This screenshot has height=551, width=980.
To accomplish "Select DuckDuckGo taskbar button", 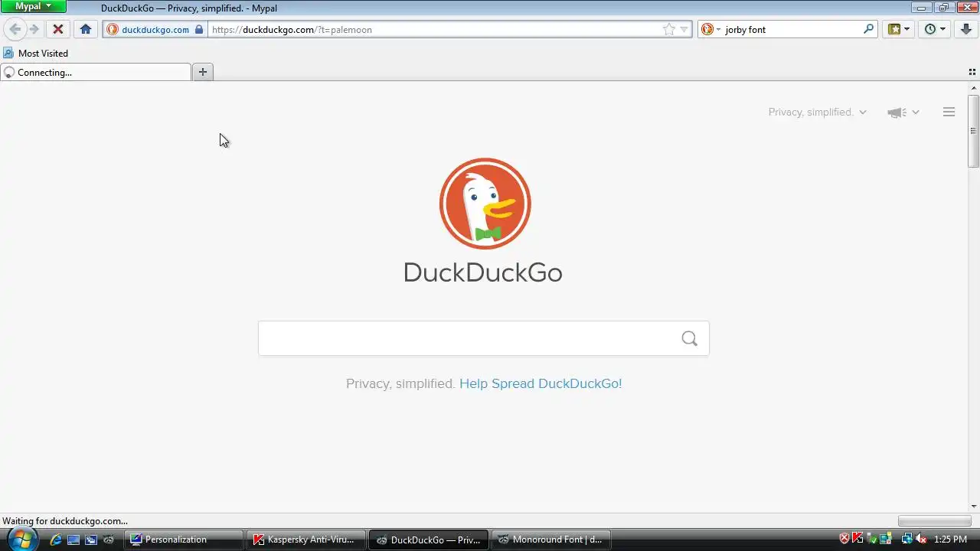I will pyautogui.click(x=429, y=540).
